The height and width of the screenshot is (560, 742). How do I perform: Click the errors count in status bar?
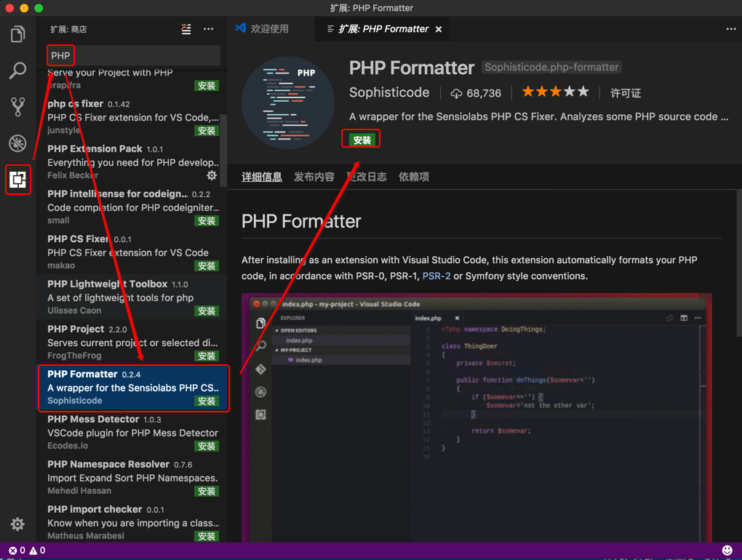pyautogui.click(x=17, y=551)
